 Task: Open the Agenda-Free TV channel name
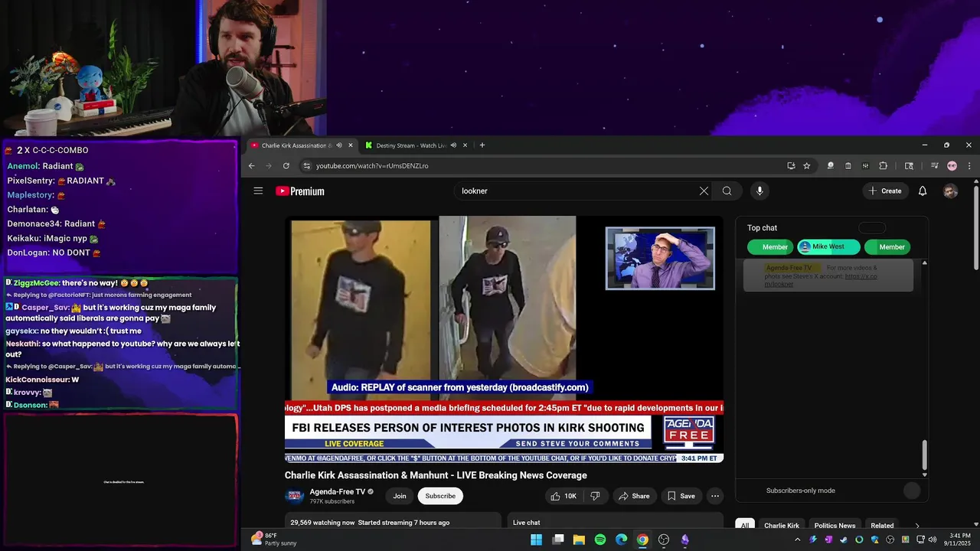338,491
